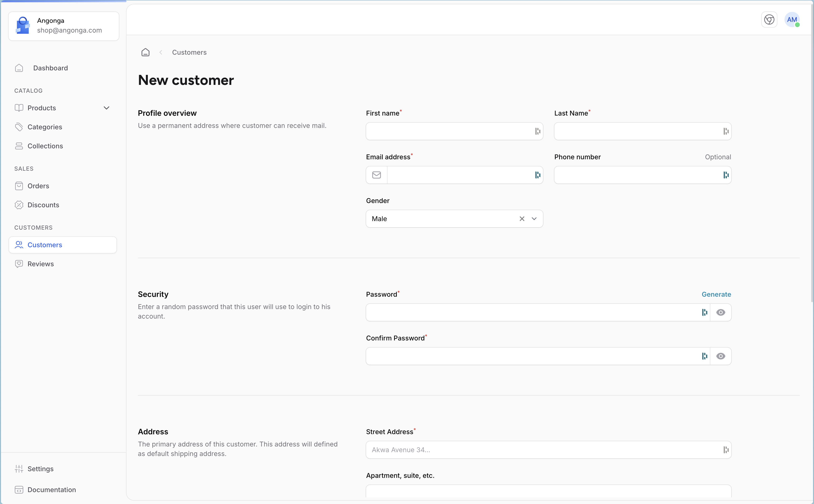
Task: Focus the Street Address input field
Action: [x=543, y=450]
